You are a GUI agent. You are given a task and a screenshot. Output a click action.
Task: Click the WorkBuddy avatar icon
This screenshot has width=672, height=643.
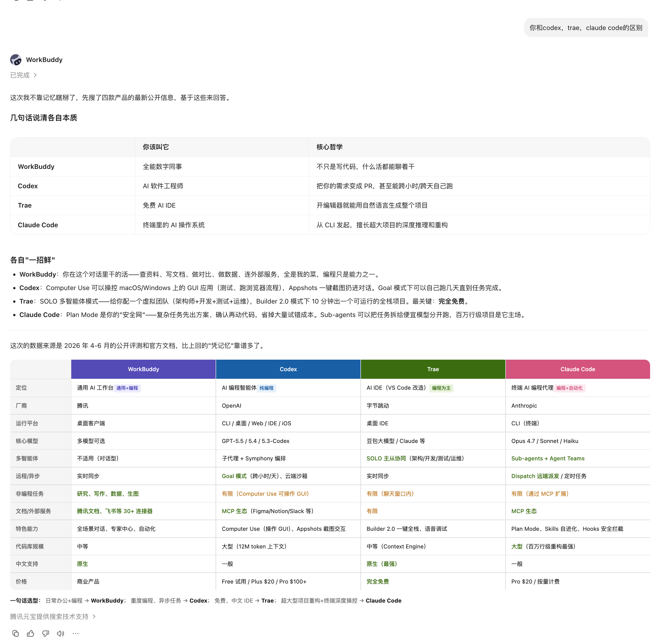(16, 60)
